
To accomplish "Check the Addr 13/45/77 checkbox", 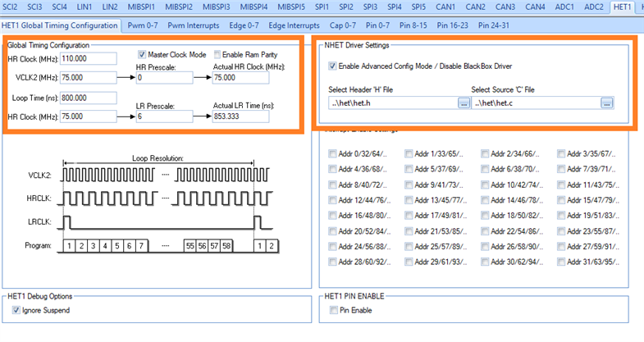I will click(x=409, y=200).
